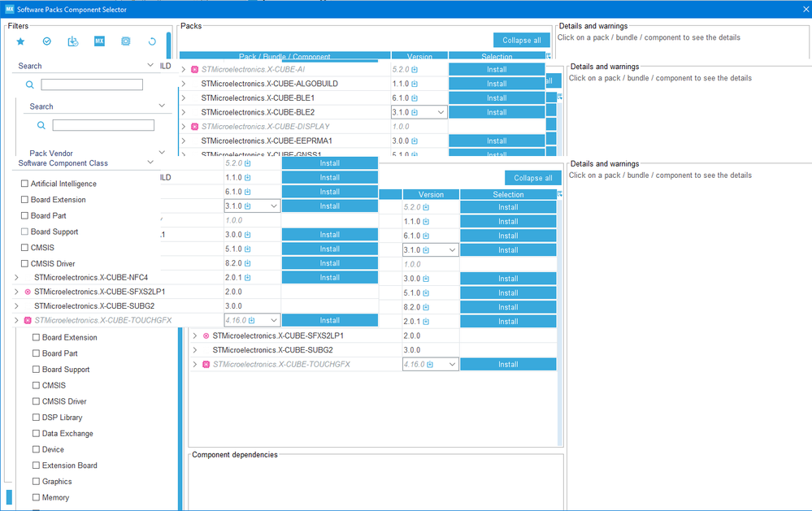Expand the X-CUBE-BLE2 pack row
Screen dimensions: 812x511
184,112
